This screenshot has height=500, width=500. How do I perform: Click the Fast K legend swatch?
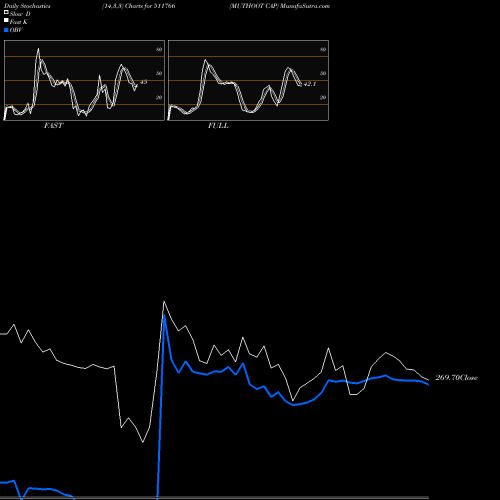point(6,20)
